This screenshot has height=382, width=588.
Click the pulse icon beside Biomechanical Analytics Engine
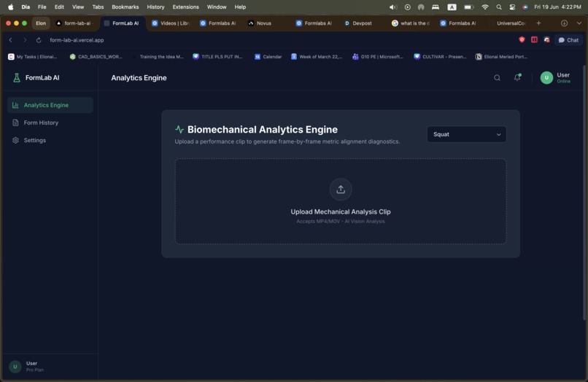pos(179,129)
